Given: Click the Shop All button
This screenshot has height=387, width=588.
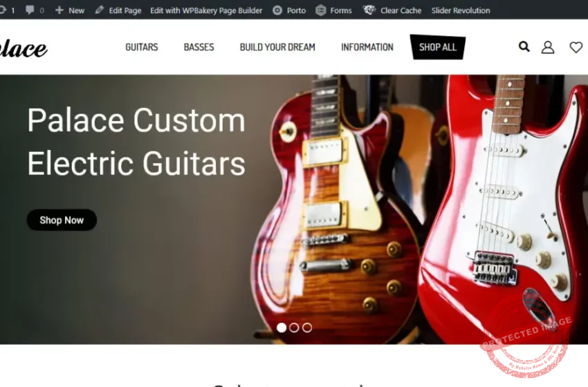Looking at the screenshot, I should (438, 47).
